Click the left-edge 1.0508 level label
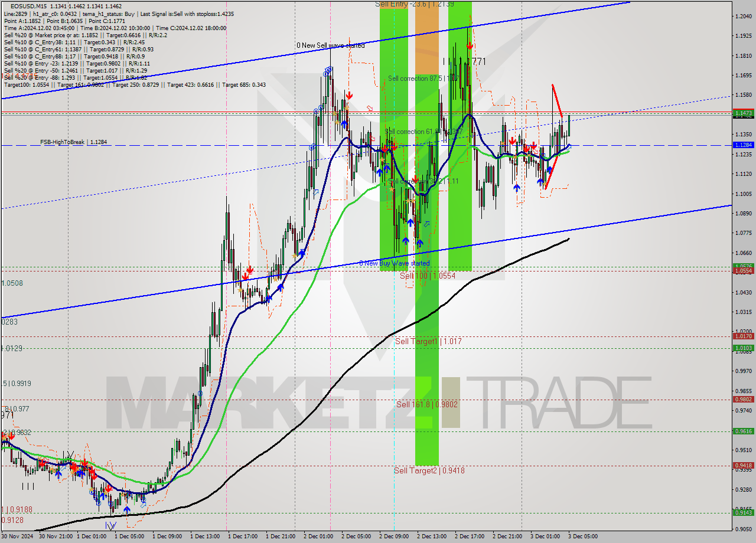This screenshot has width=756, height=543. coord(12,283)
